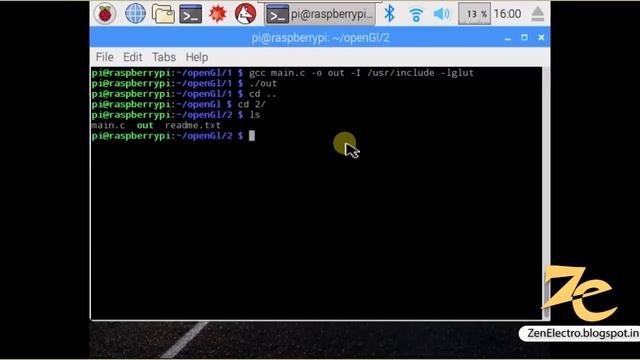Launch a new Terminal from the panel

(x=191, y=14)
